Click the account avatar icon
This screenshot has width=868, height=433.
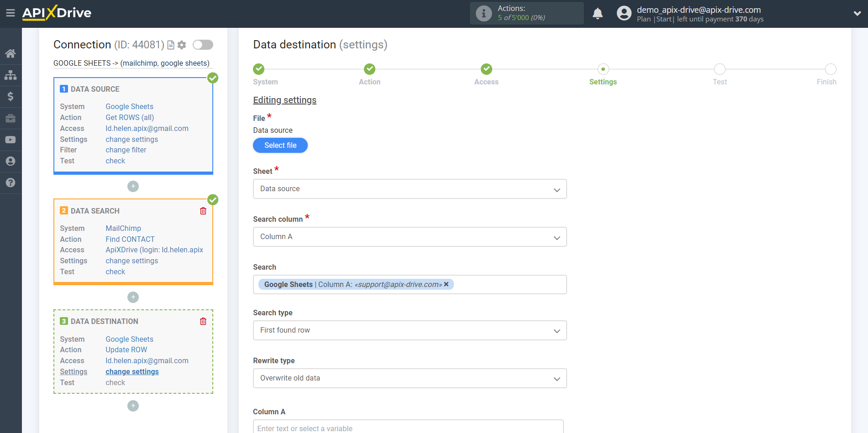tap(624, 13)
